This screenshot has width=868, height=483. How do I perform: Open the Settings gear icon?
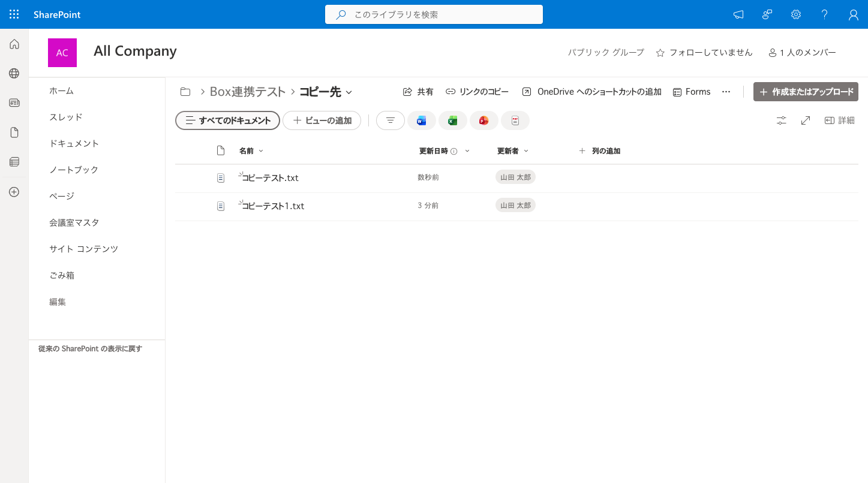796,14
